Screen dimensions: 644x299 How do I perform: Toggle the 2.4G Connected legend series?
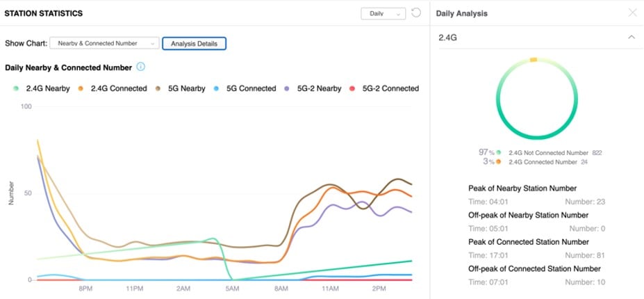coord(112,88)
